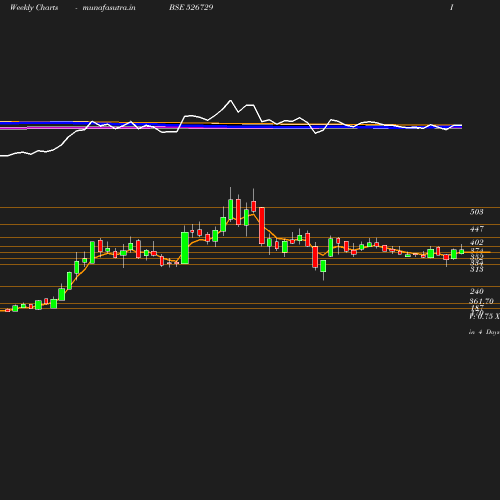Click the 503 price level label
500x500 pixels.
pyautogui.click(x=477, y=212)
